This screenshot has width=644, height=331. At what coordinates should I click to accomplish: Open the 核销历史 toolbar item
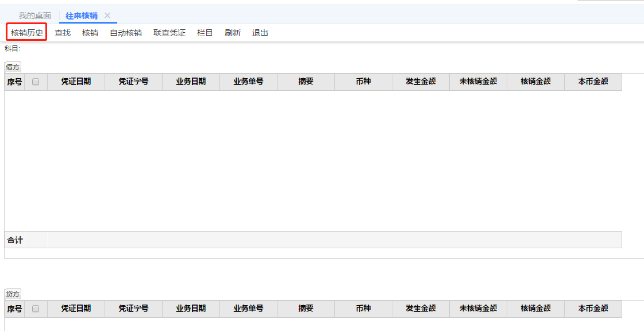point(27,33)
